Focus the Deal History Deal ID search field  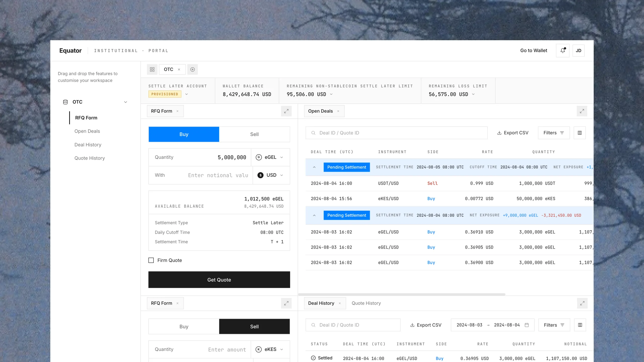pos(353,325)
